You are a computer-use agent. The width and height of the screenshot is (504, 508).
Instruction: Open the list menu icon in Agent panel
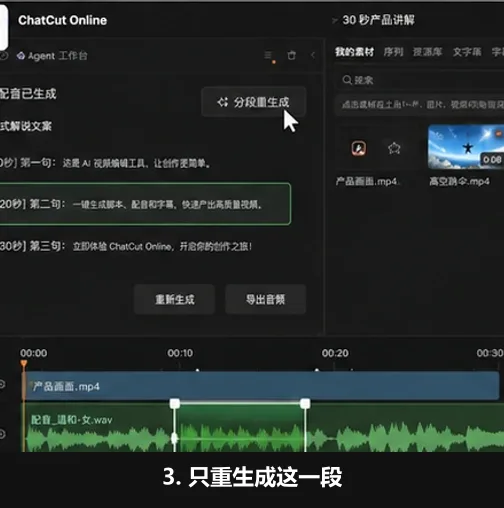[268, 55]
